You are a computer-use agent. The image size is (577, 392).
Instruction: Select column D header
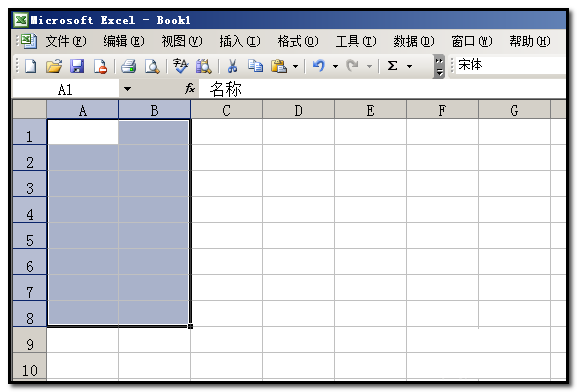pos(298,110)
